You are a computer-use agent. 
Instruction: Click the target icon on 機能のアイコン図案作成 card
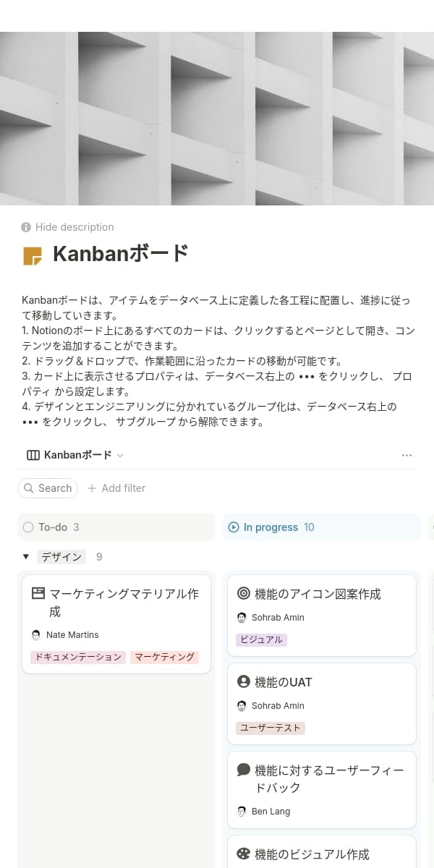click(x=244, y=594)
